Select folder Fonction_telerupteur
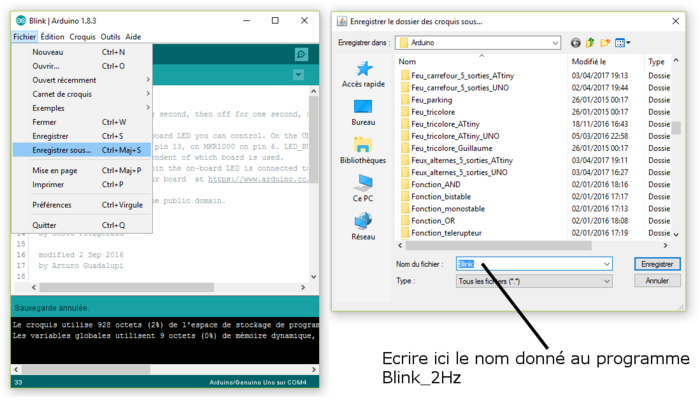The height and width of the screenshot is (403, 700). (446, 233)
